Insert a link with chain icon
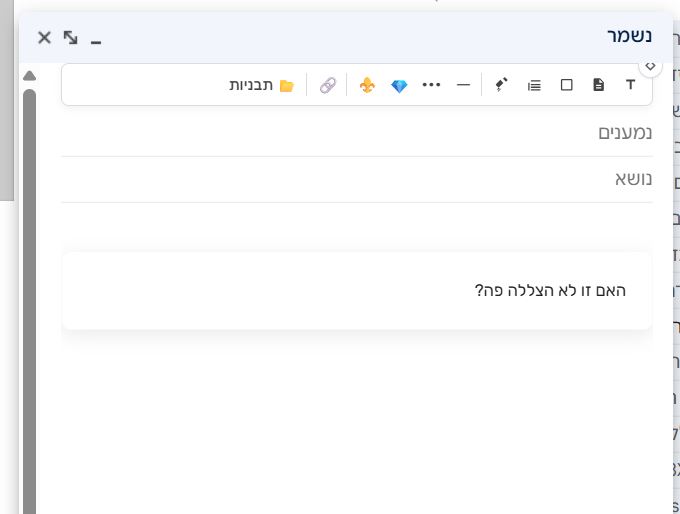 pyautogui.click(x=328, y=85)
